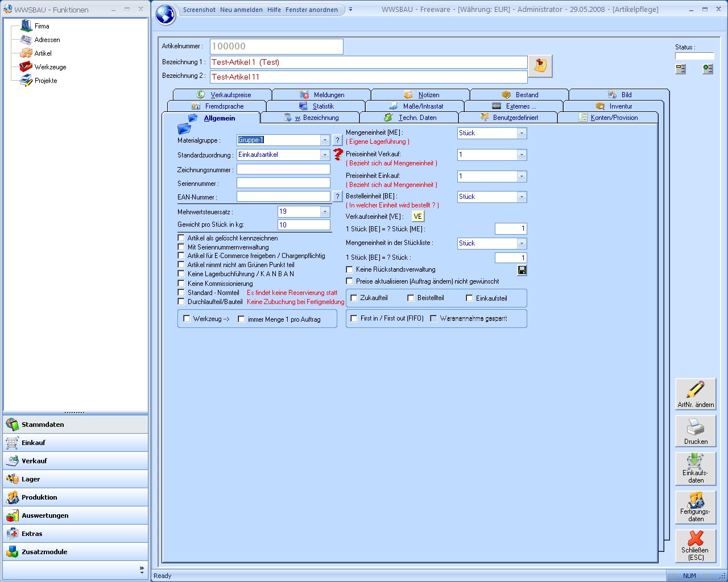This screenshot has width=728, height=582.
Task: Click the EAN-Nummer input field
Action: [283, 197]
